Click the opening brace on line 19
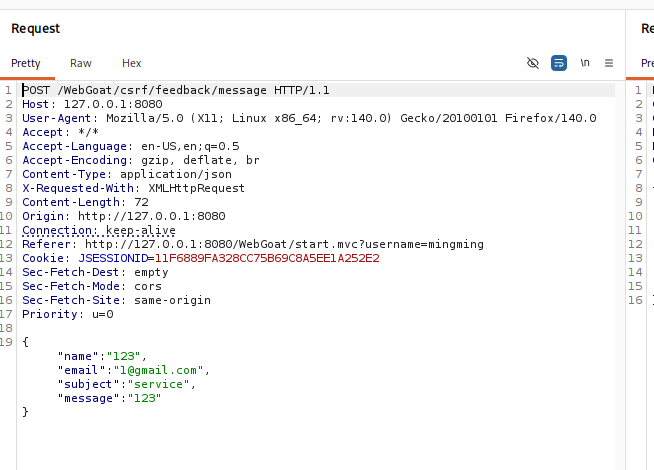 [x=25, y=342]
